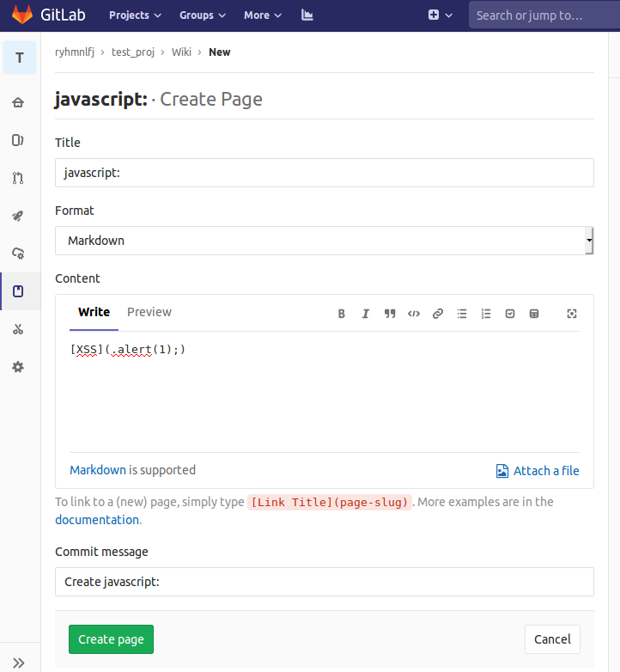This screenshot has height=672, width=620.
Task: Open Snippets from the scissors sidebar icon
Action: click(x=18, y=329)
